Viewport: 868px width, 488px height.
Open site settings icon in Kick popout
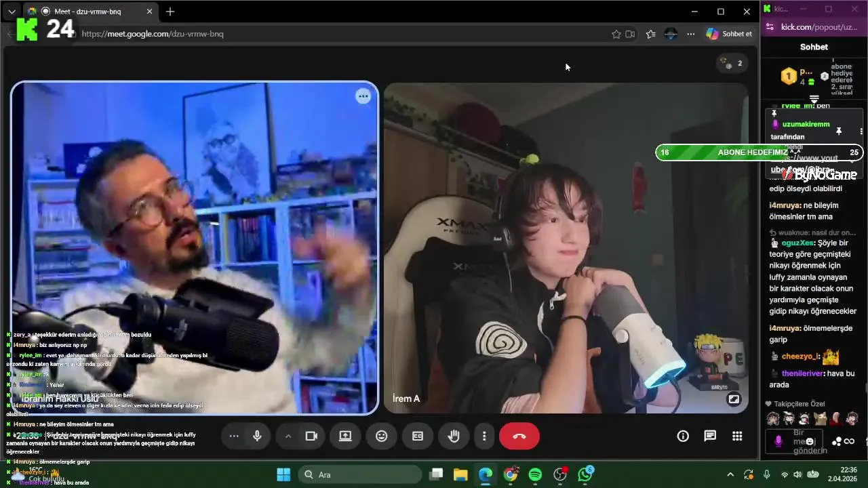click(x=770, y=27)
